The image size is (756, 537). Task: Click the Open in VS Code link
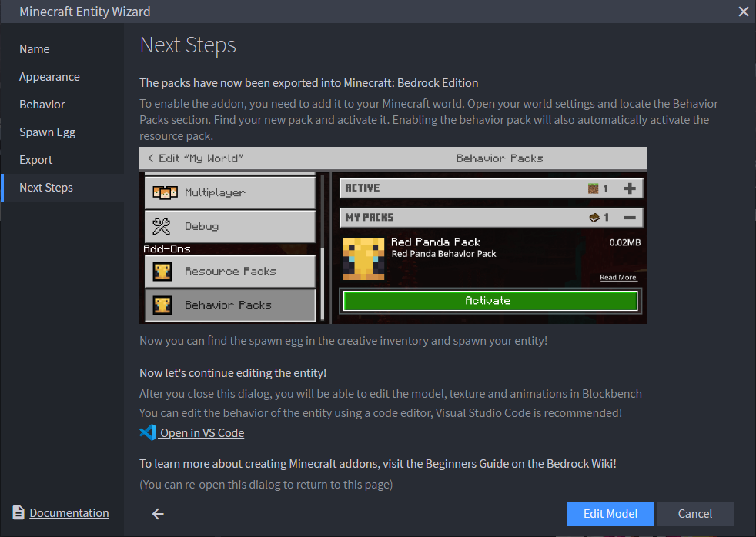point(202,433)
